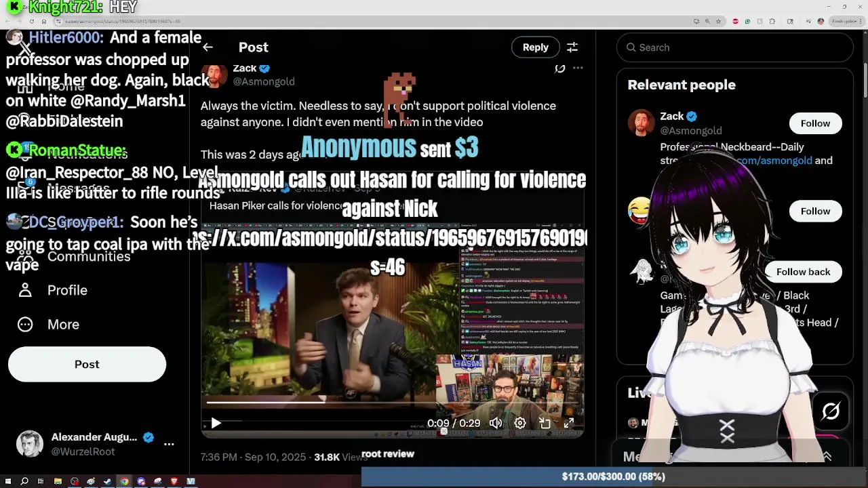Image resolution: width=868 pixels, height=488 pixels.
Task: Click the Grok slash button at lower right
Action: (x=831, y=411)
